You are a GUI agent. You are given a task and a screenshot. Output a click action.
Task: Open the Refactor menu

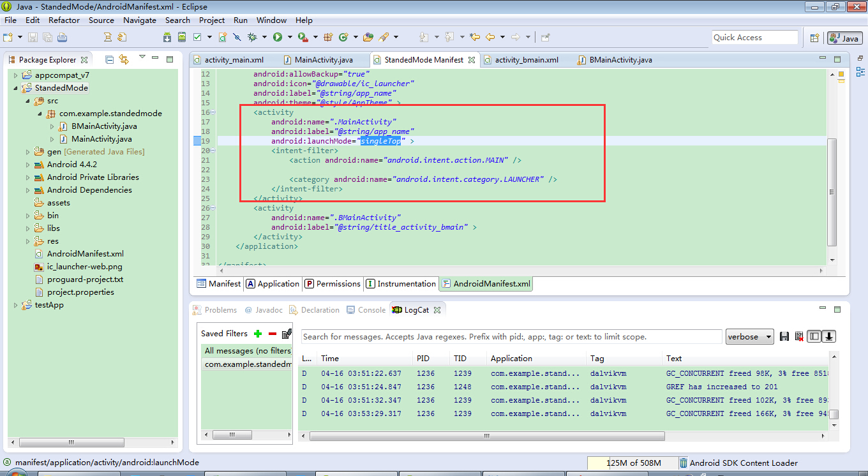pyautogui.click(x=64, y=20)
